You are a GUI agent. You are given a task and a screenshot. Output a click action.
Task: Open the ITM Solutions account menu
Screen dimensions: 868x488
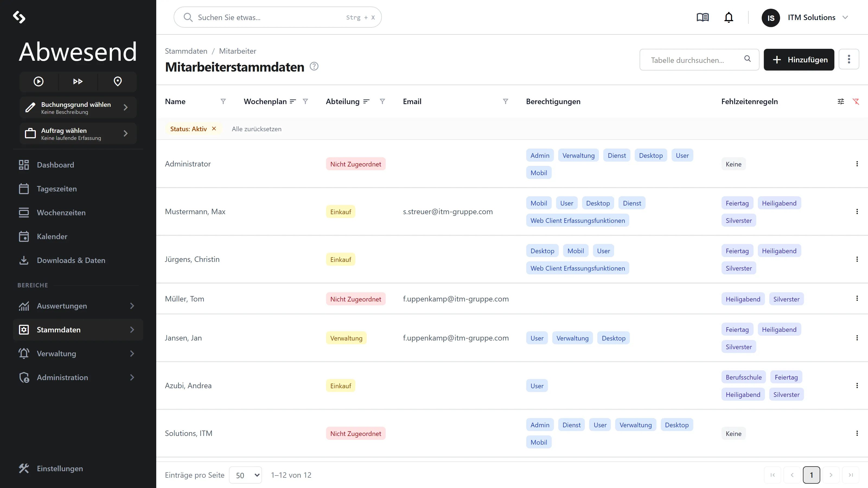[x=805, y=18]
